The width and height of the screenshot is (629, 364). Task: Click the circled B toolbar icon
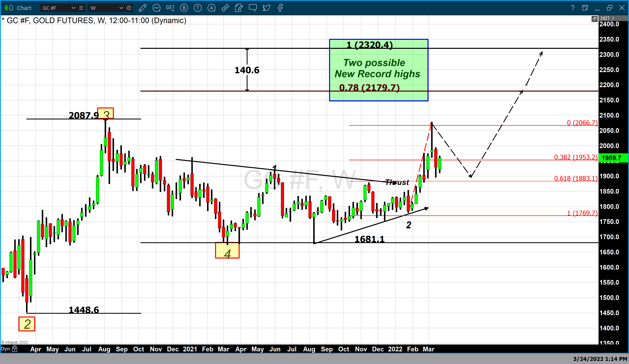click(184, 8)
